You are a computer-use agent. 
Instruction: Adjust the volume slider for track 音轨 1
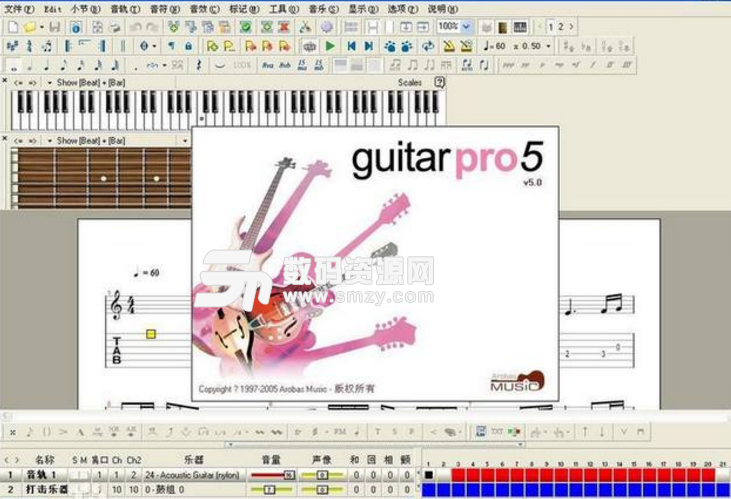click(x=273, y=475)
